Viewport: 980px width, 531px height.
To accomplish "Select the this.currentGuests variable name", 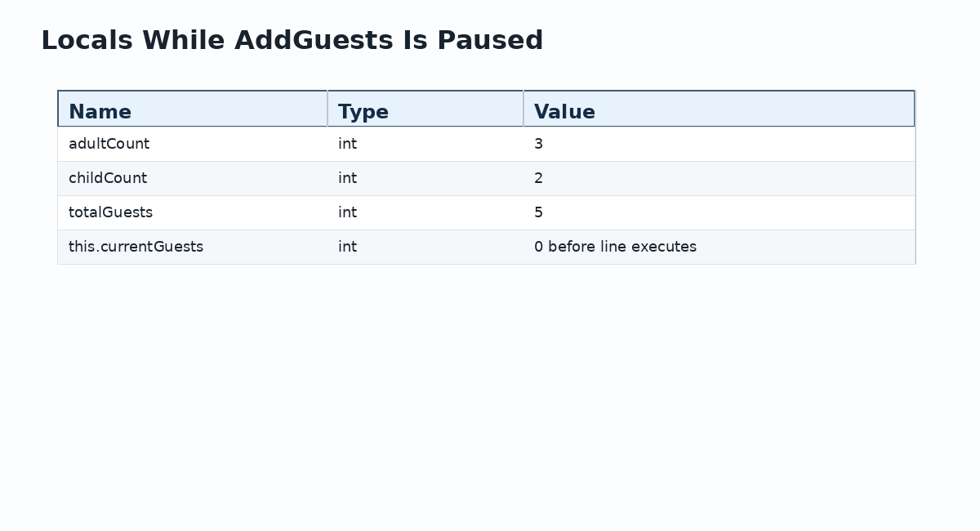I will [136, 247].
